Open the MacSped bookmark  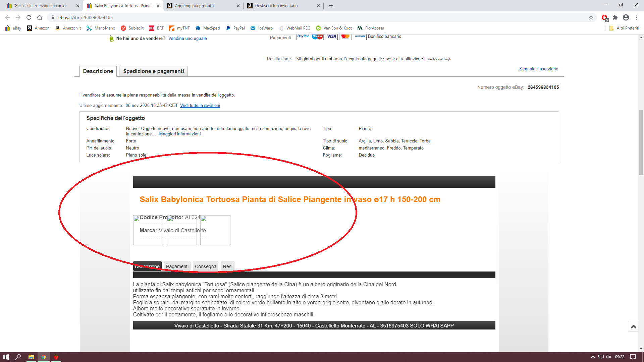point(208,28)
